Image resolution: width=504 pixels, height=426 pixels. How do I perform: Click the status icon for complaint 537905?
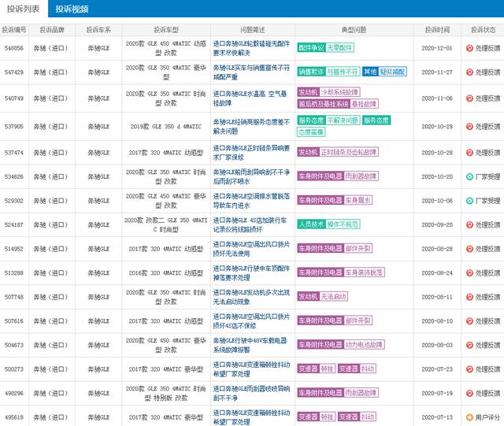(x=469, y=126)
